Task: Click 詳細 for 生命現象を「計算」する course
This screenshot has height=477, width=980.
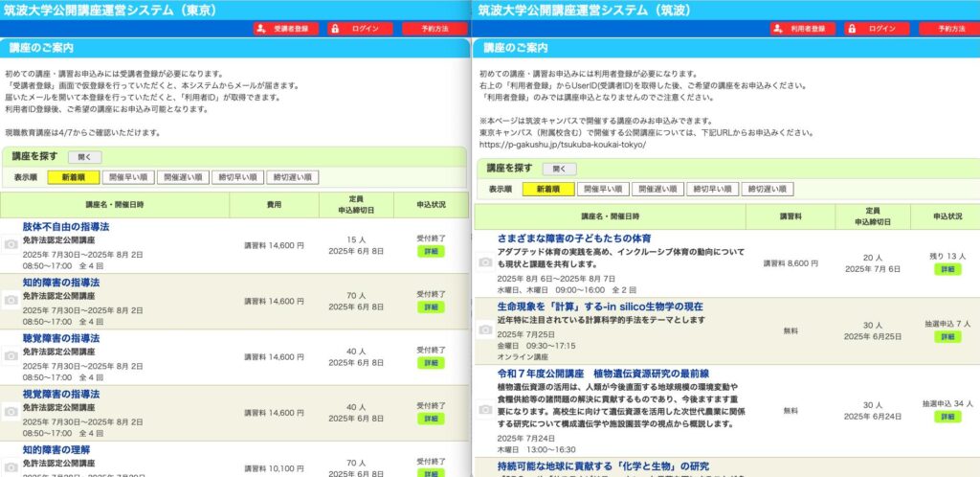Action: [947, 336]
